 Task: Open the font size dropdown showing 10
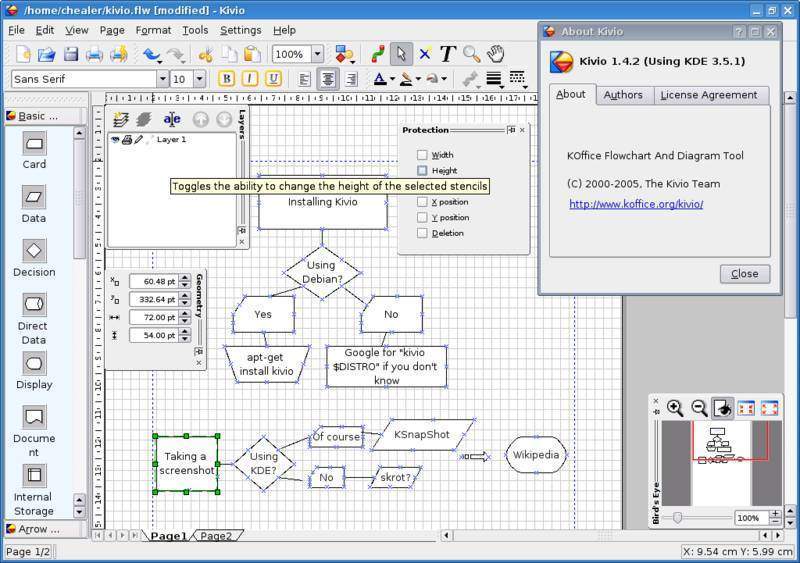coord(199,79)
